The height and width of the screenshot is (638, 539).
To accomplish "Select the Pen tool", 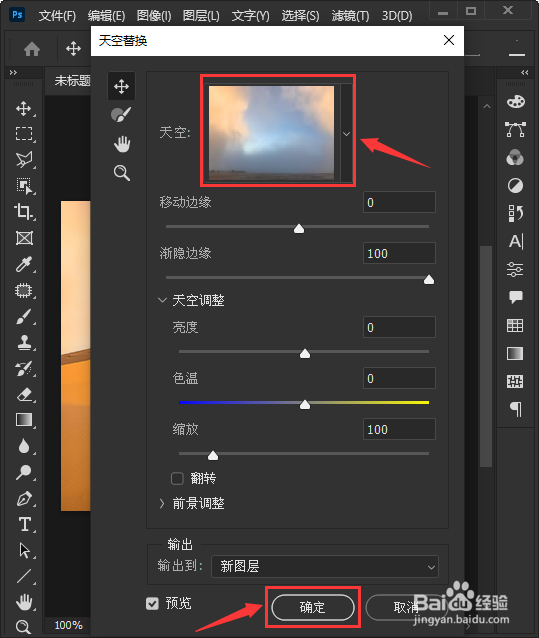I will point(24,498).
